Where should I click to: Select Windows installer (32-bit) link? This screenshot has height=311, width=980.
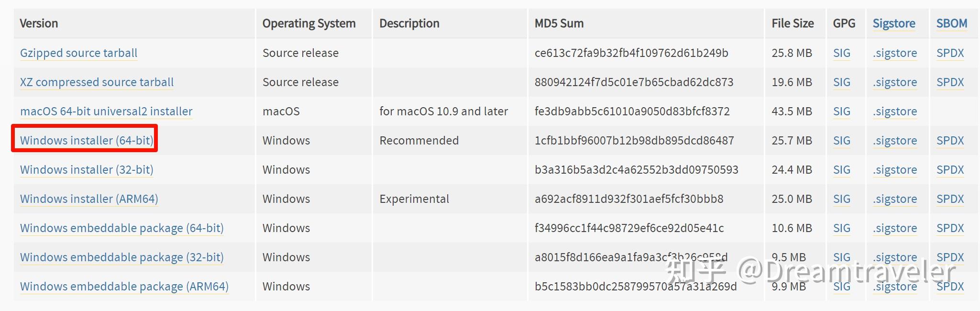87,169
